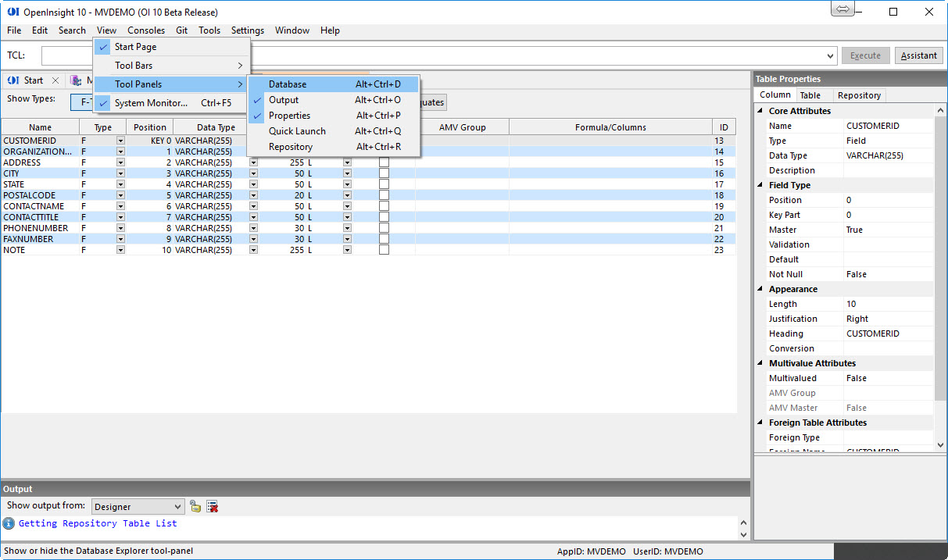Image resolution: width=948 pixels, height=560 pixels.
Task: Click the lock output icon in Output panel
Action: 195,506
